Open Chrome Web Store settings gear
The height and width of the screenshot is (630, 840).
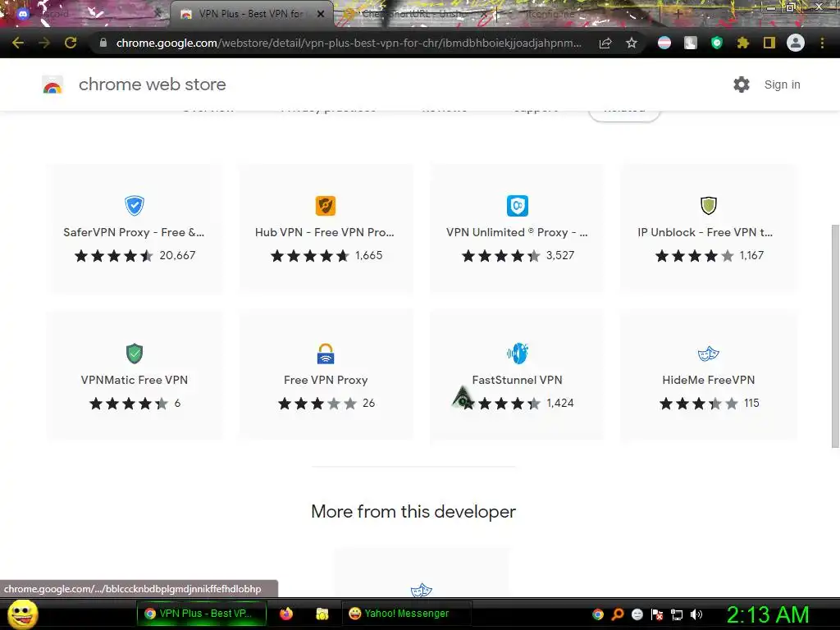coord(742,84)
